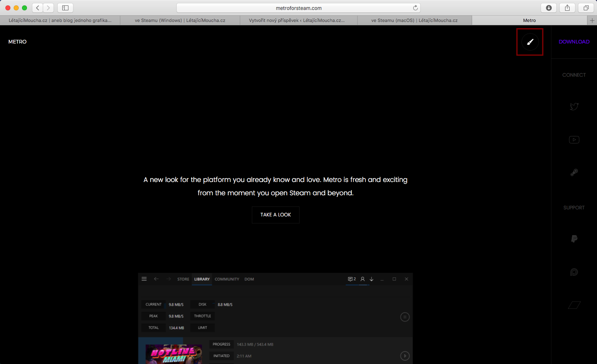Click the SUPPORT heading in sidebar
This screenshot has height=364, width=597.
click(x=574, y=208)
